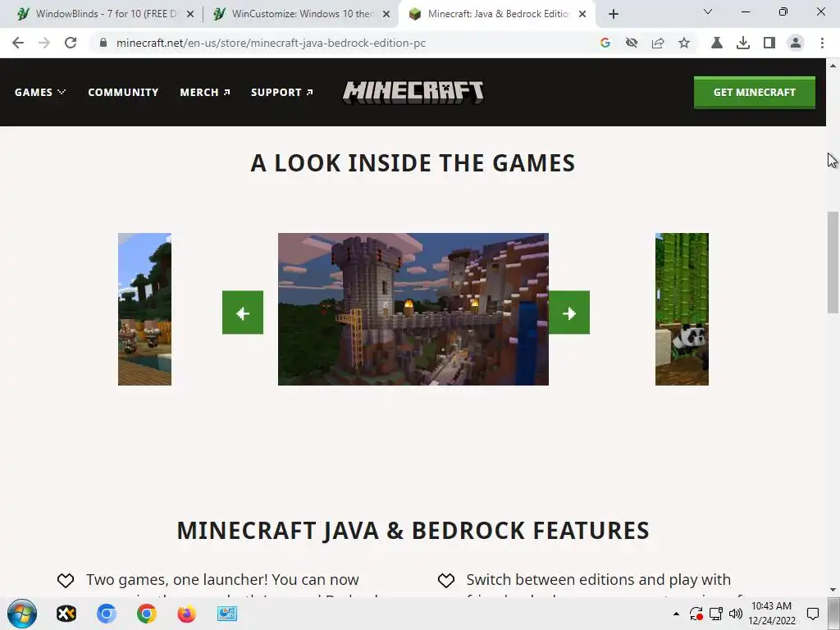Click the heart icon beside Switch between editions

tap(445, 580)
